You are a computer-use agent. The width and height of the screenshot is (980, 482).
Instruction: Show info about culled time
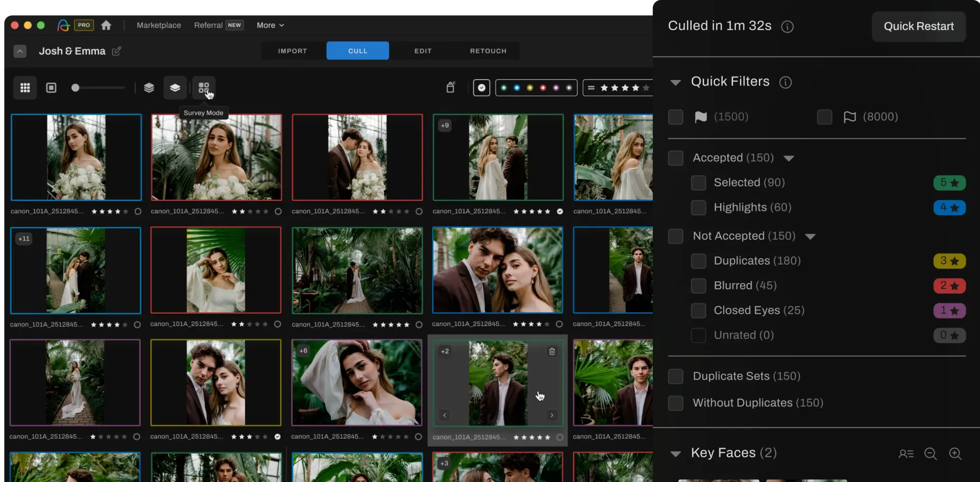pos(787,27)
